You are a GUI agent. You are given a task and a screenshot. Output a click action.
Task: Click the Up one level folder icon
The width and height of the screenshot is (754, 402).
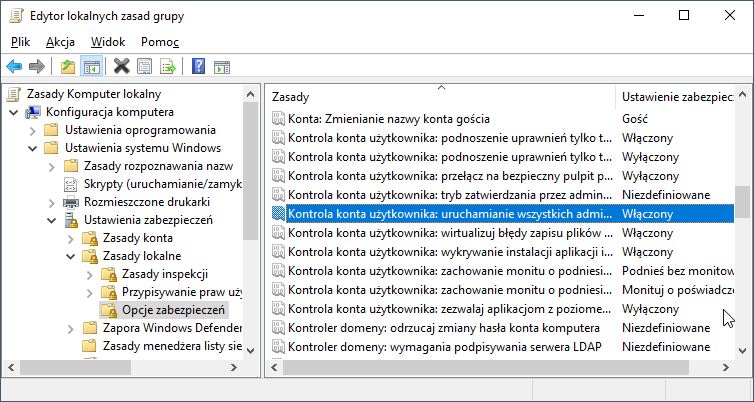tap(68, 66)
